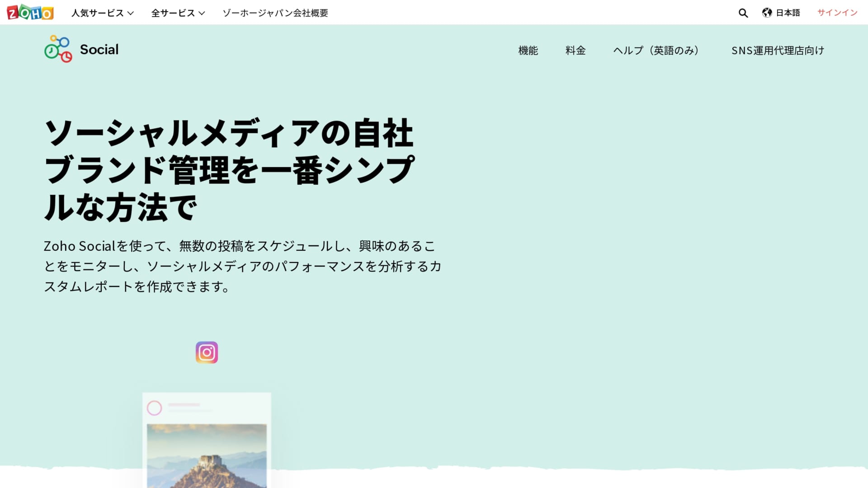
Task: Click the Instagram icon above the post preview
Action: [x=206, y=352]
